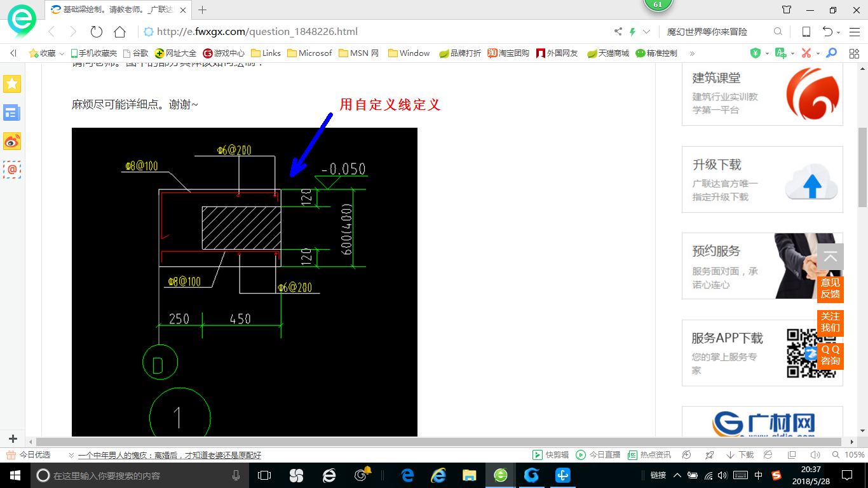Image resolution: width=868 pixels, height=488 pixels.
Task: Open the Links bookmark folder
Action: pyautogui.click(x=266, y=53)
